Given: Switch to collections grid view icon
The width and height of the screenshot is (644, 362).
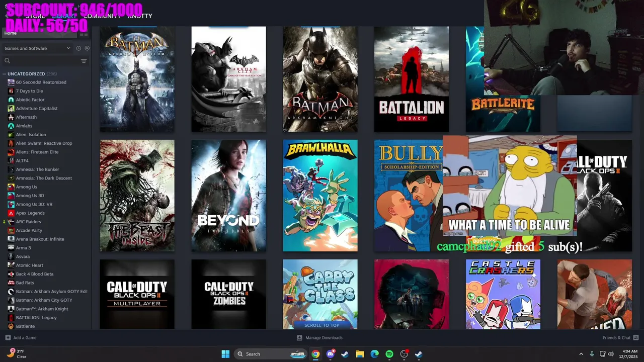Looking at the screenshot, I should click(x=84, y=33).
